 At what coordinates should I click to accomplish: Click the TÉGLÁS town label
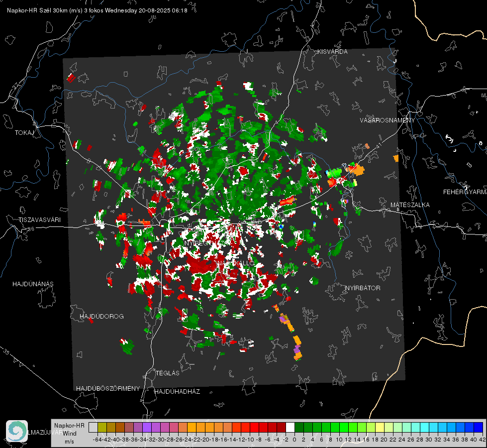pyautogui.click(x=168, y=373)
